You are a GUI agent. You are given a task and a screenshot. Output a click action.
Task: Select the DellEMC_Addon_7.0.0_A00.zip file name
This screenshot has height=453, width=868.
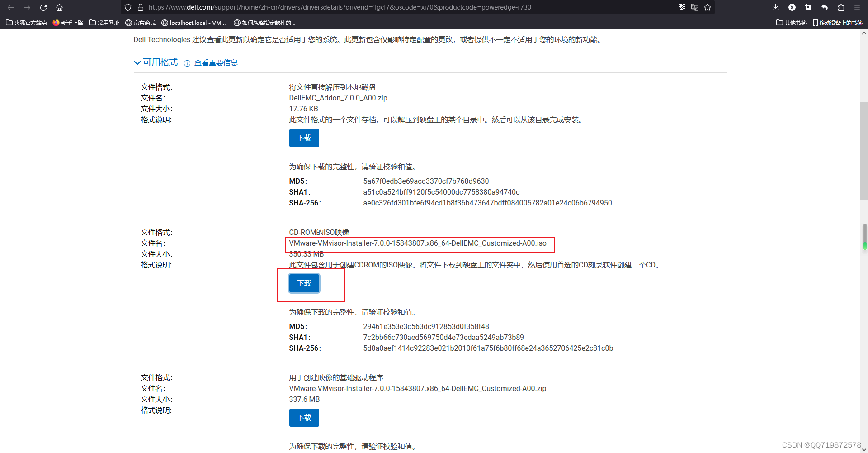(338, 98)
